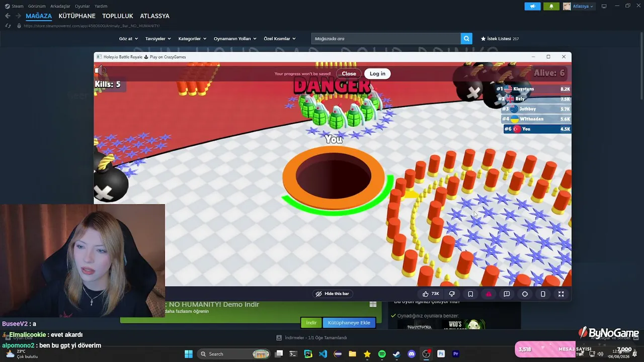
Task: Open Premiere Pro from the taskbar
Action: (x=456, y=354)
